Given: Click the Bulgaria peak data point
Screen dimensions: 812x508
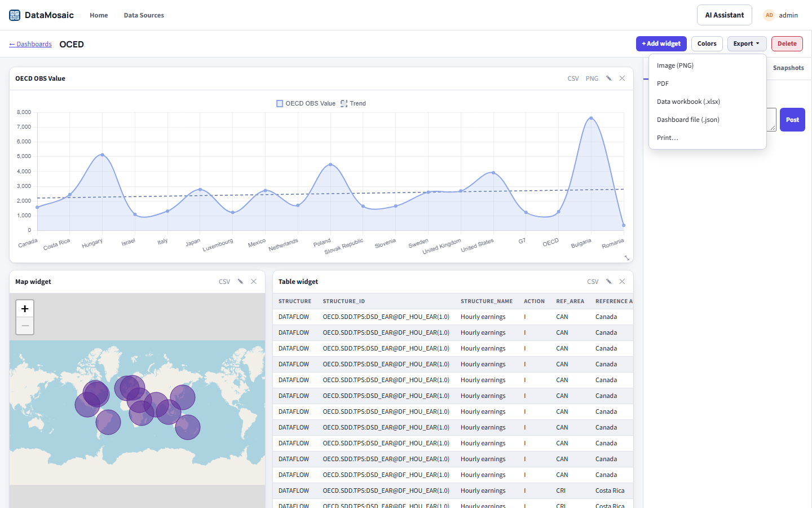Looking at the screenshot, I should 591,118.
